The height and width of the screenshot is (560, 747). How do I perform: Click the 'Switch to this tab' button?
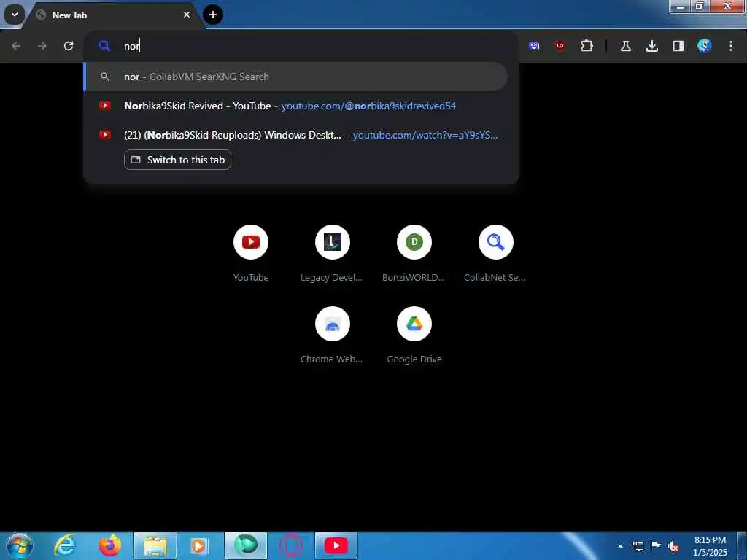178,160
